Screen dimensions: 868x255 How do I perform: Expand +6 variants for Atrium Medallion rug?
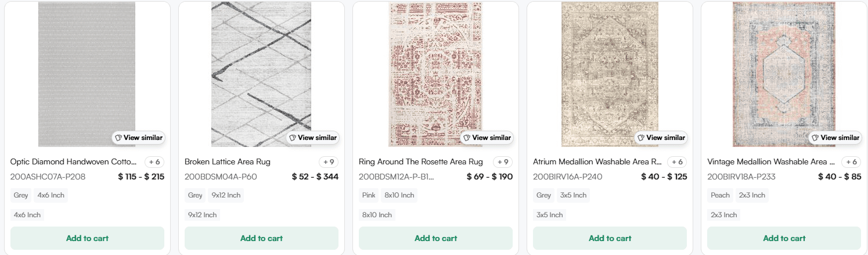point(677,162)
